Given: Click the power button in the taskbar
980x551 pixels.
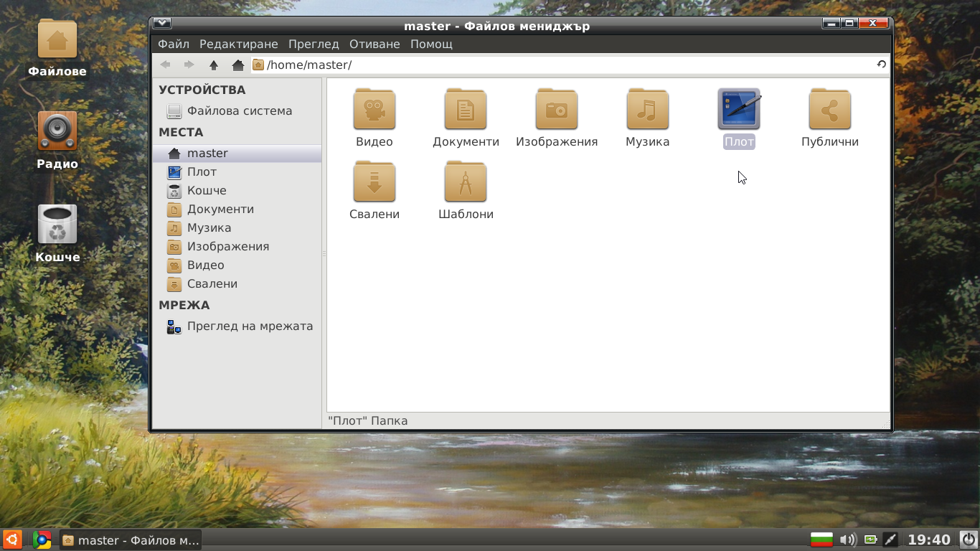Looking at the screenshot, I should point(969,540).
